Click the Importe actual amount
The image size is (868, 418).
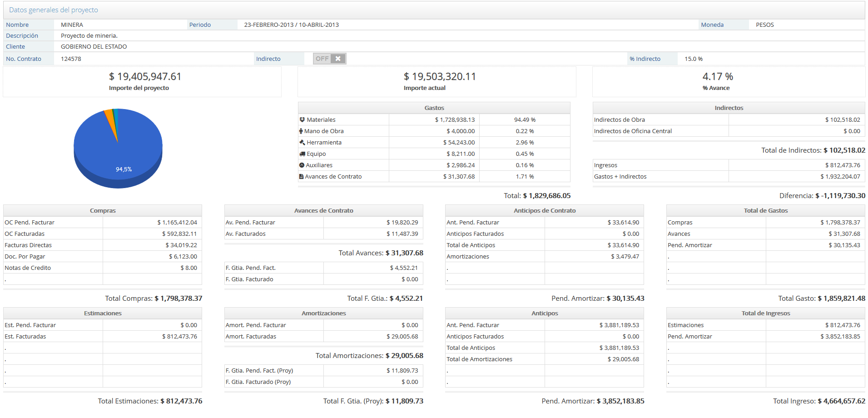click(439, 77)
